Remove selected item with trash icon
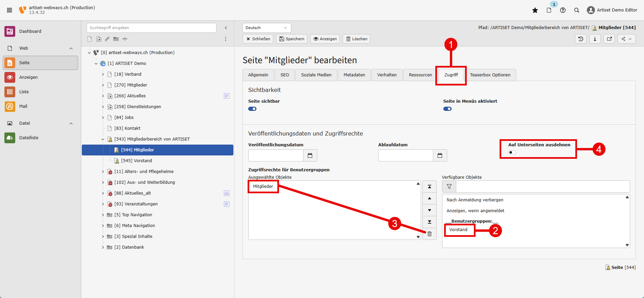This screenshot has width=644, height=298. pos(430,234)
